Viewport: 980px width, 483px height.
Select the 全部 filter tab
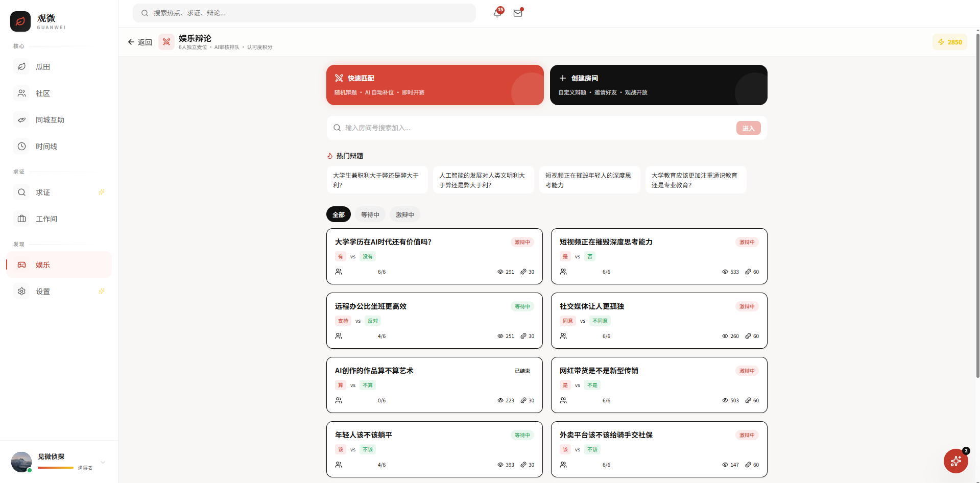coord(339,214)
